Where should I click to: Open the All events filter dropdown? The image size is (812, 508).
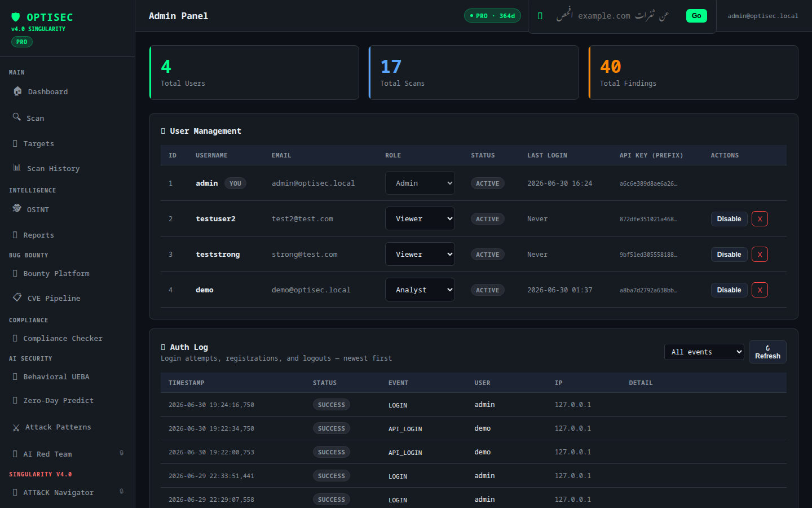(x=704, y=352)
